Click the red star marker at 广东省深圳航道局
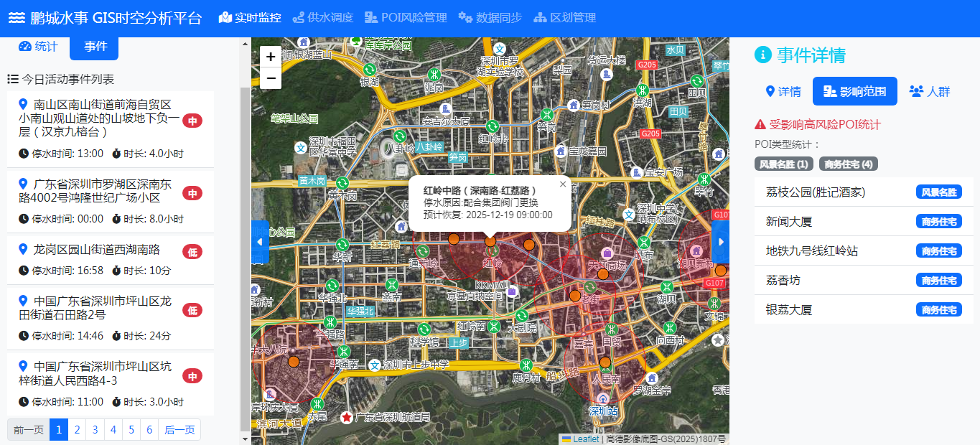Screen dimensions: 980x445 pos(347,417)
